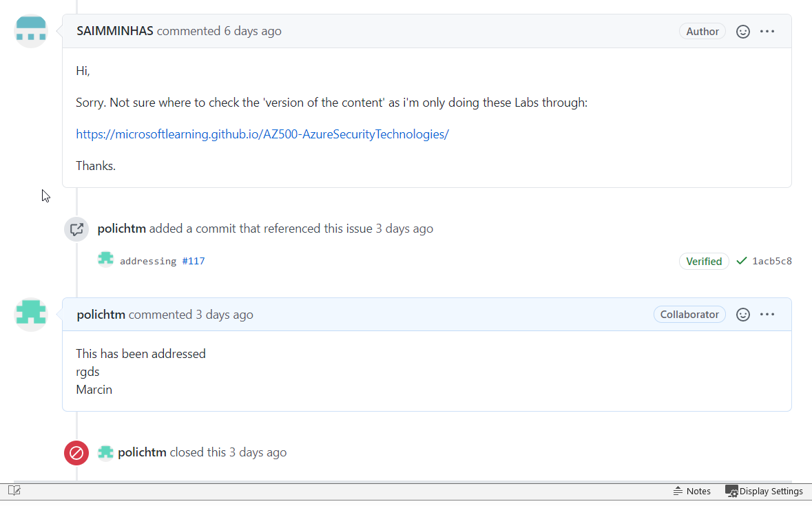Screen dimensions: 812x506
Task: Click the green checkmark next to commit 1acb5c8
Action: (x=741, y=261)
